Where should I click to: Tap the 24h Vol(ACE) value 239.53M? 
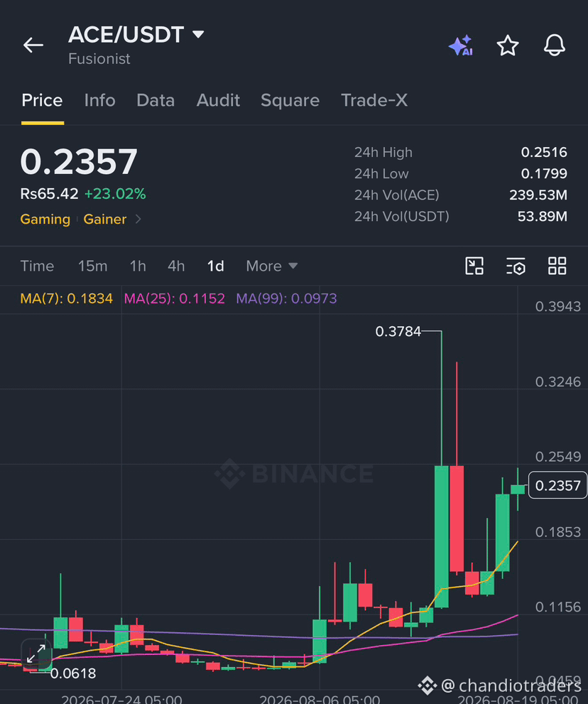click(x=538, y=195)
